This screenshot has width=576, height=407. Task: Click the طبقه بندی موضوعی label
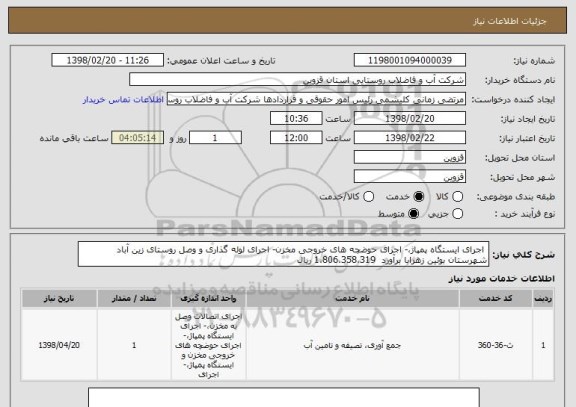coord(516,197)
